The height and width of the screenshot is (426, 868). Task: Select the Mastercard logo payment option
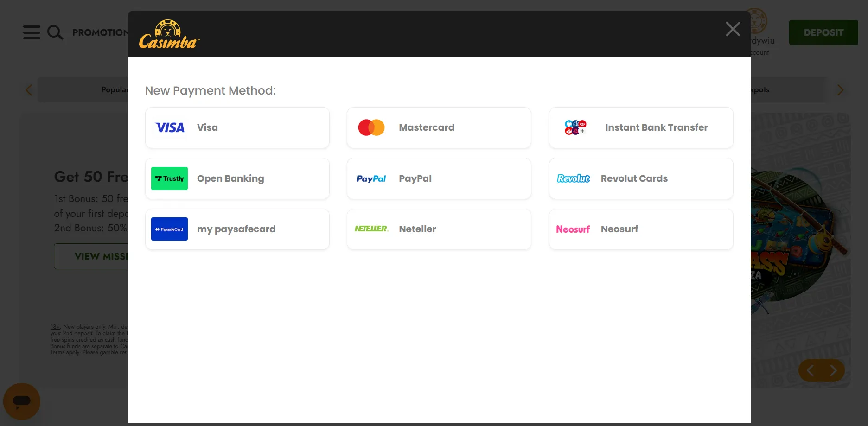point(371,127)
